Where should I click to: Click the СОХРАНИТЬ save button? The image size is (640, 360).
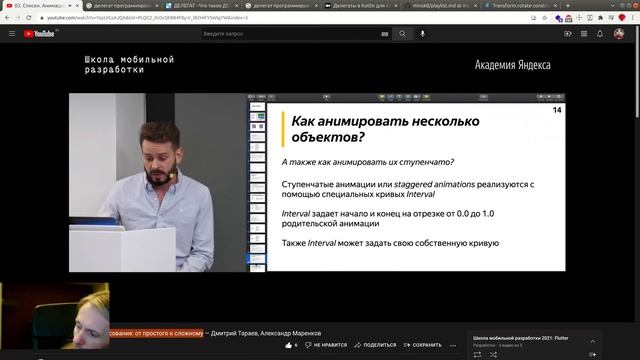(423, 345)
